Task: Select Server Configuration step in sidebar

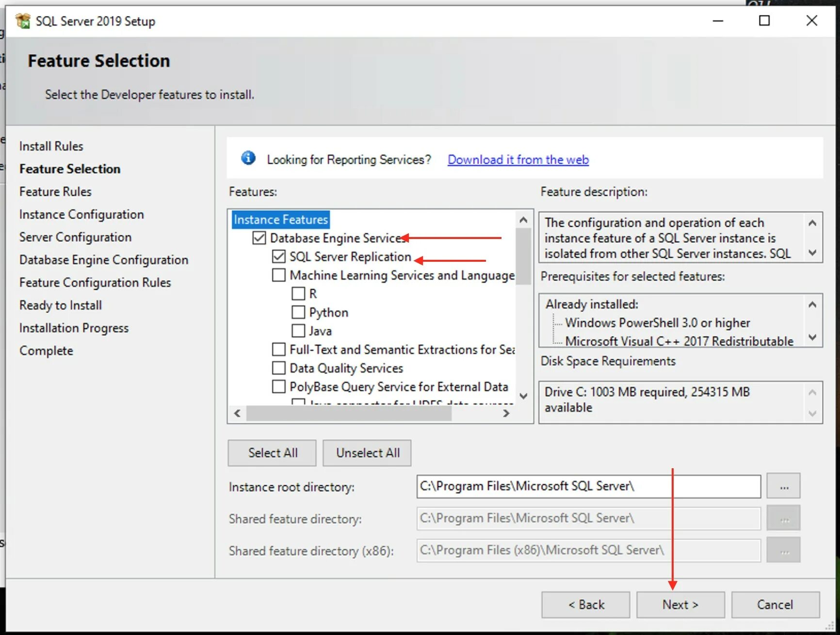Action: (x=75, y=237)
